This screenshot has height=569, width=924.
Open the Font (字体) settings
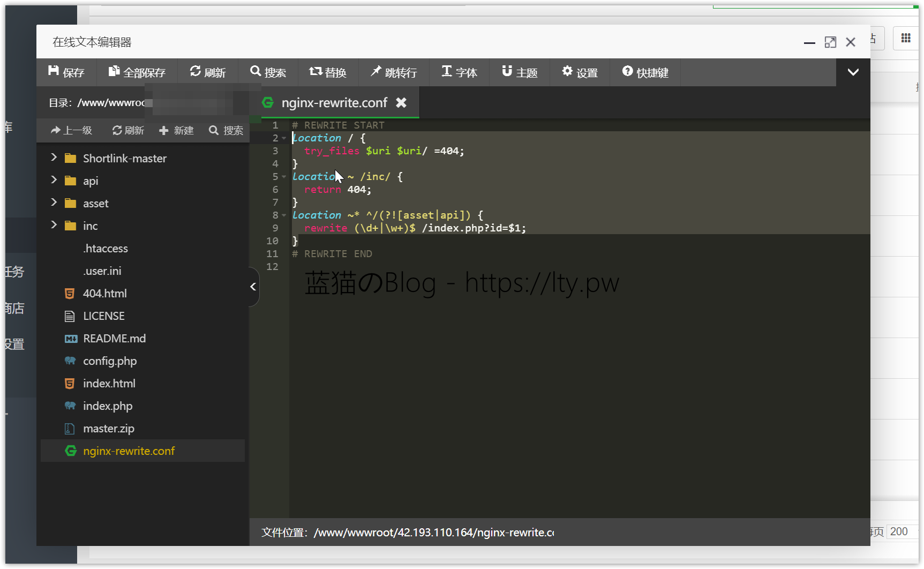(x=447, y=71)
